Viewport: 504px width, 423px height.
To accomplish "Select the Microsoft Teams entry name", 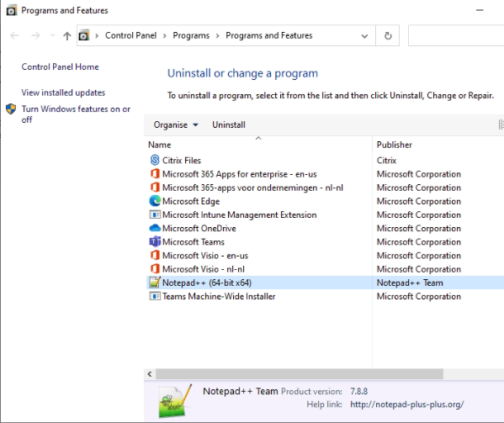I will click(194, 242).
